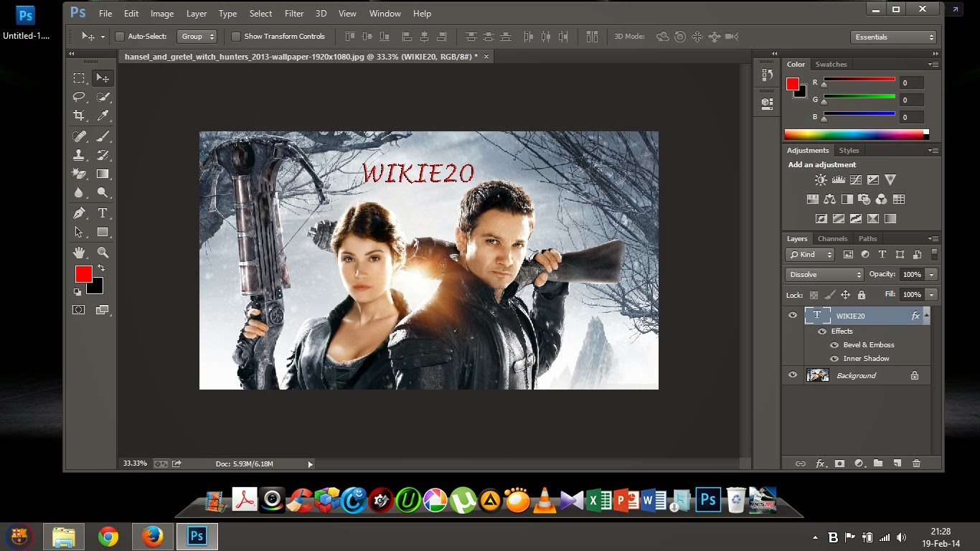
Task: Enable Show Transform Controls checkbox
Action: coord(235,37)
